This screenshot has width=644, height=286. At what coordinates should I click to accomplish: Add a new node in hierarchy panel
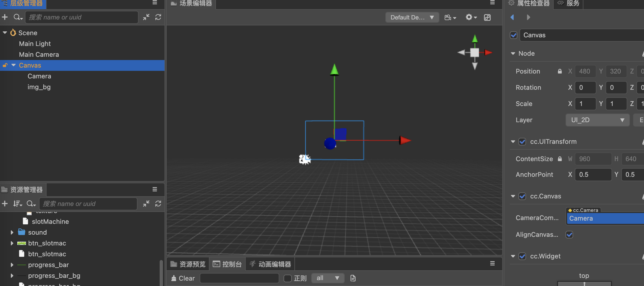[x=5, y=17]
